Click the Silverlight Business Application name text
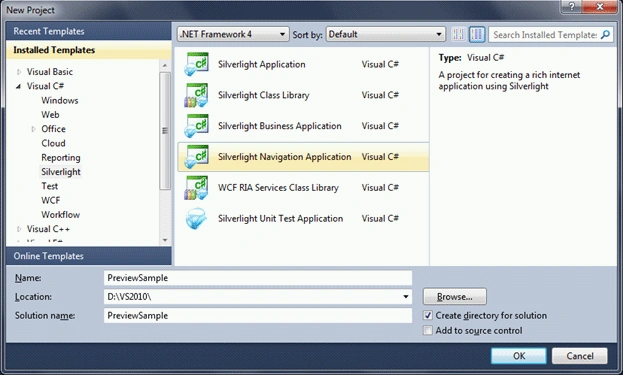 (280, 126)
